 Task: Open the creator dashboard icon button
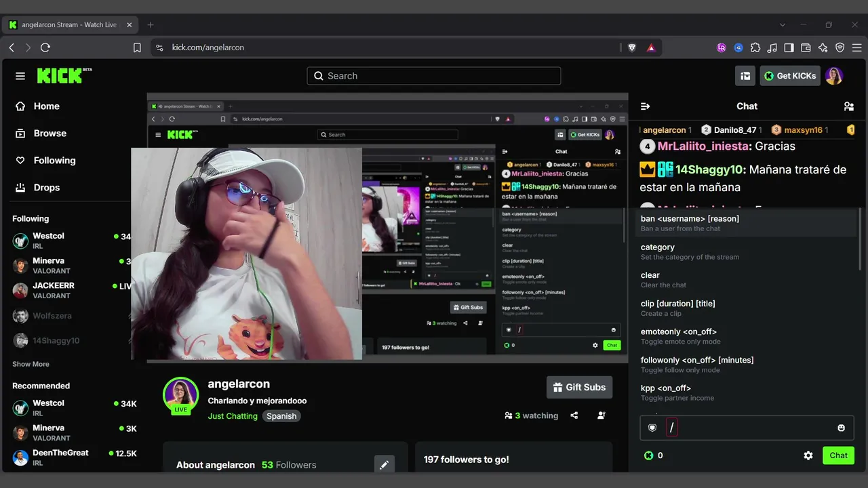tap(745, 76)
